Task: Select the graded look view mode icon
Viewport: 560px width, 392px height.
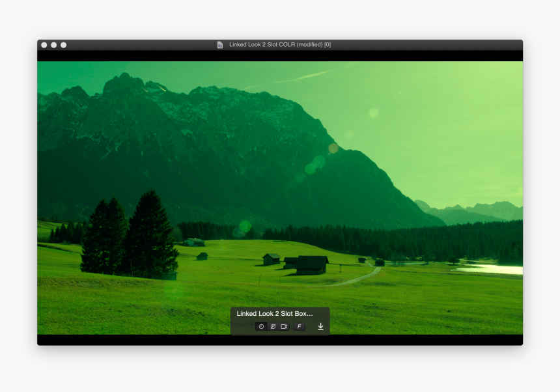Action: coord(261,326)
